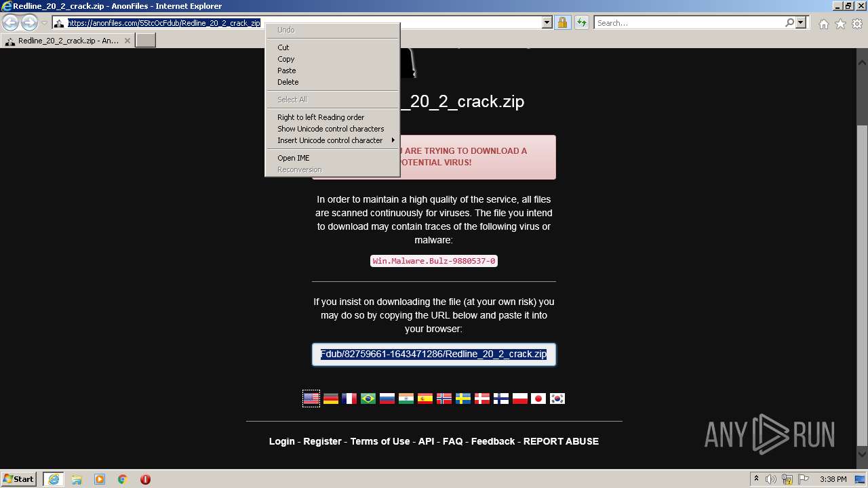The image size is (868, 488).
Task: Select Right to left Reading order
Action: [332, 117]
